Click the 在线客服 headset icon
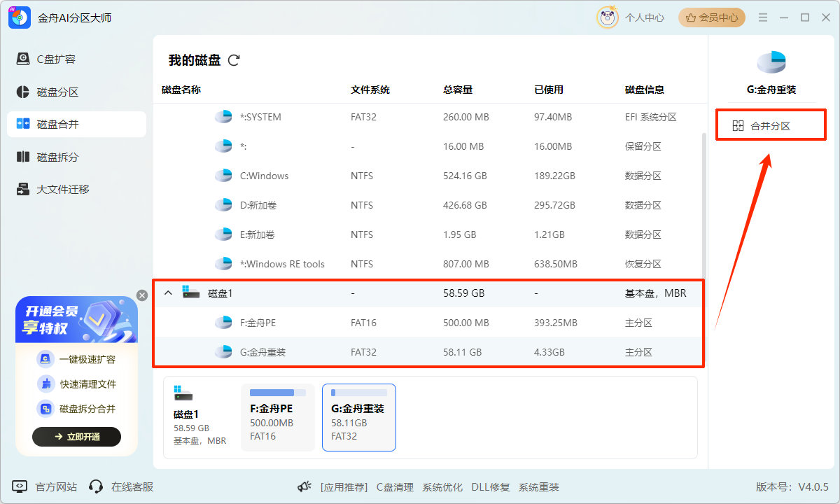This screenshot has width=840, height=504. click(x=97, y=486)
